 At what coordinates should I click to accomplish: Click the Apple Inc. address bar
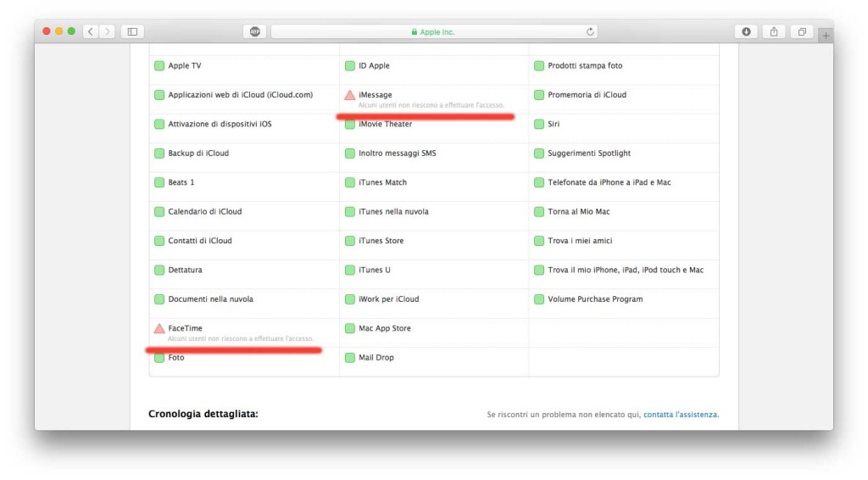tap(432, 31)
